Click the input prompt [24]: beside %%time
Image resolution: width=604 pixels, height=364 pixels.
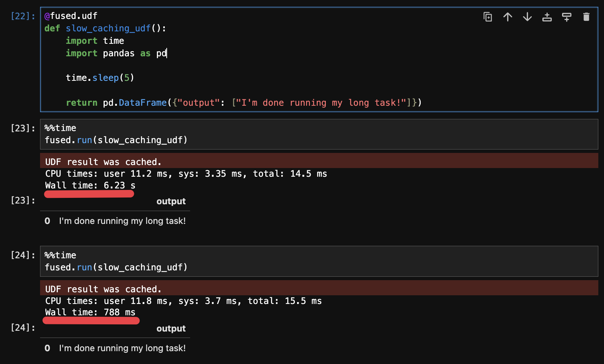[x=23, y=255]
